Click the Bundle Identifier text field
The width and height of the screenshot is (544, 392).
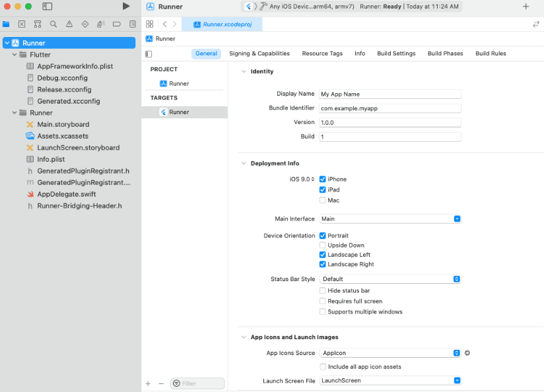pyautogui.click(x=390, y=108)
